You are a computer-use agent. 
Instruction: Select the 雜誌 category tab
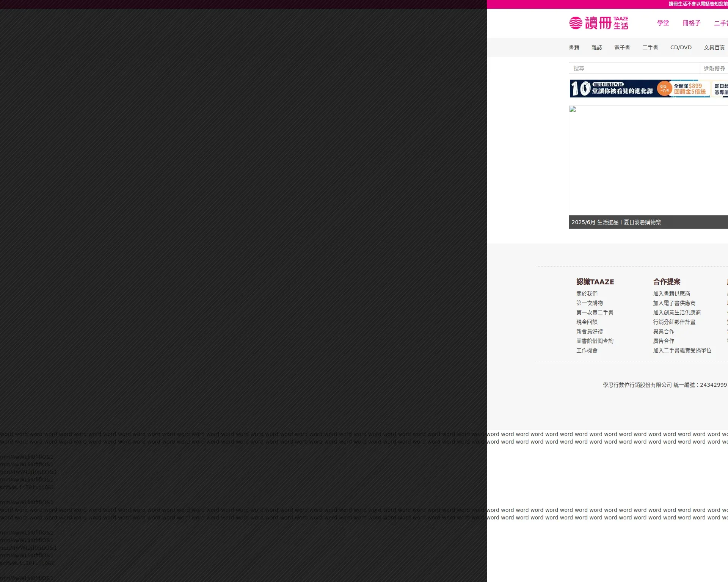coord(596,47)
